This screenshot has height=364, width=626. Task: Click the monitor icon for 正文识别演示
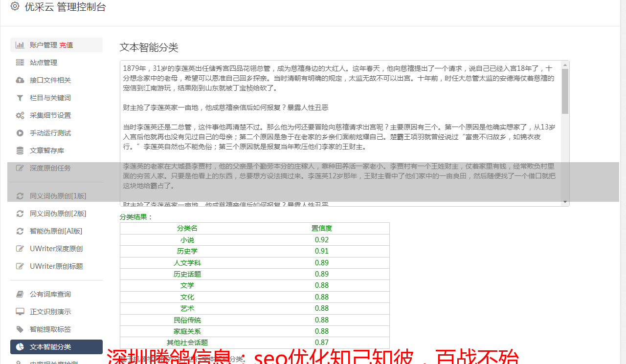coord(20,312)
